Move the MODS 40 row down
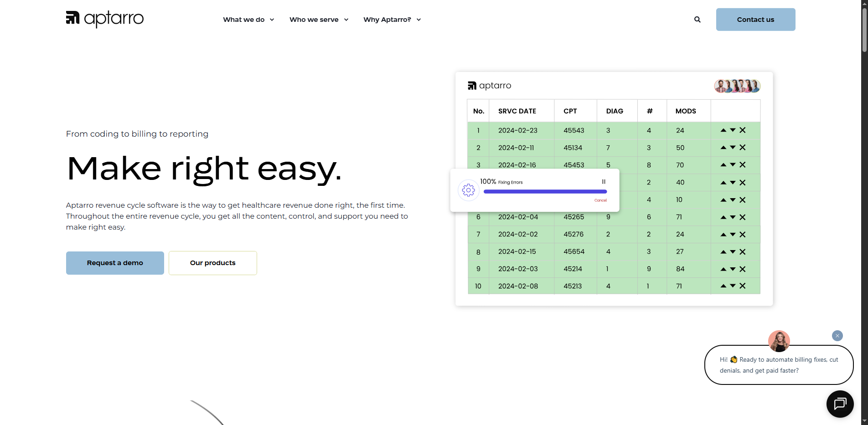This screenshot has width=868, height=425. [733, 183]
